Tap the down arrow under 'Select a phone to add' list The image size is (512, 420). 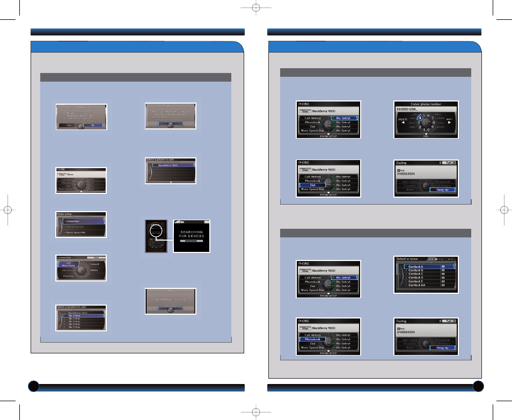[x=171, y=182]
